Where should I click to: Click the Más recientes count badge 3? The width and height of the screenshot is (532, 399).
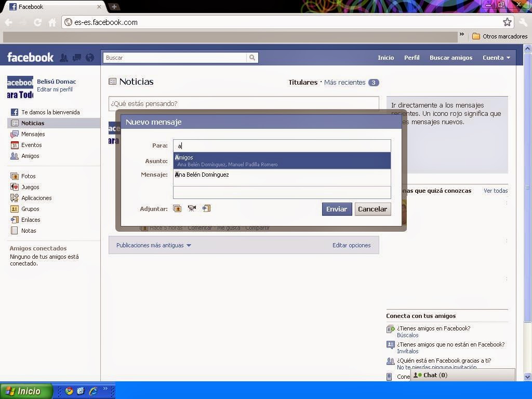[374, 83]
